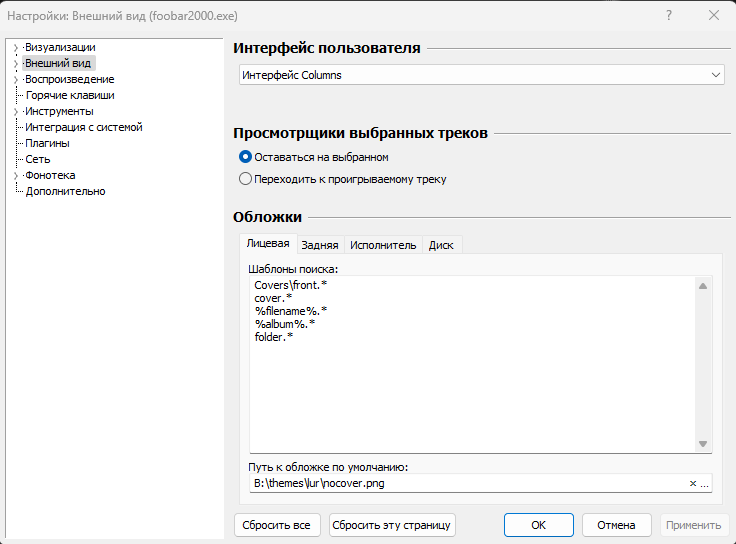
Task: Expand the Воспроизведение tree node
Action: pyautogui.click(x=15, y=79)
